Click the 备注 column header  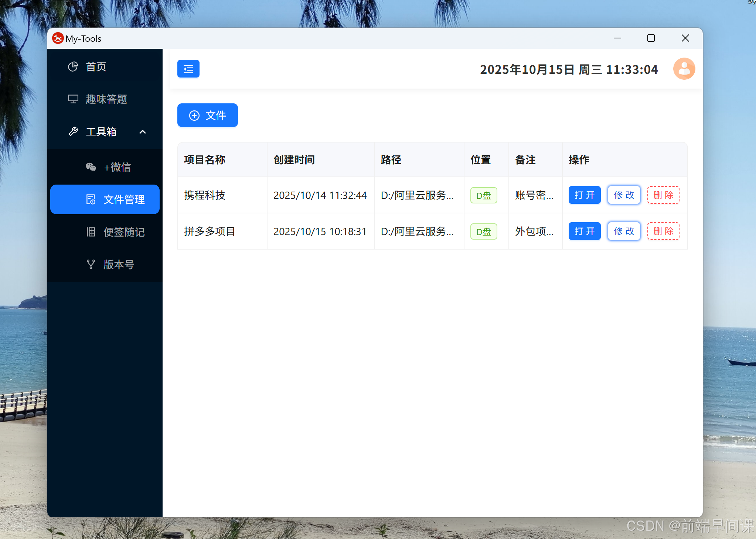[535, 160]
